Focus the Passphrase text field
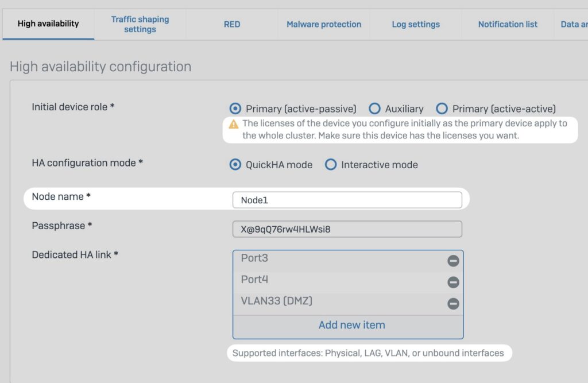The width and height of the screenshot is (588, 383). tap(347, 229)
